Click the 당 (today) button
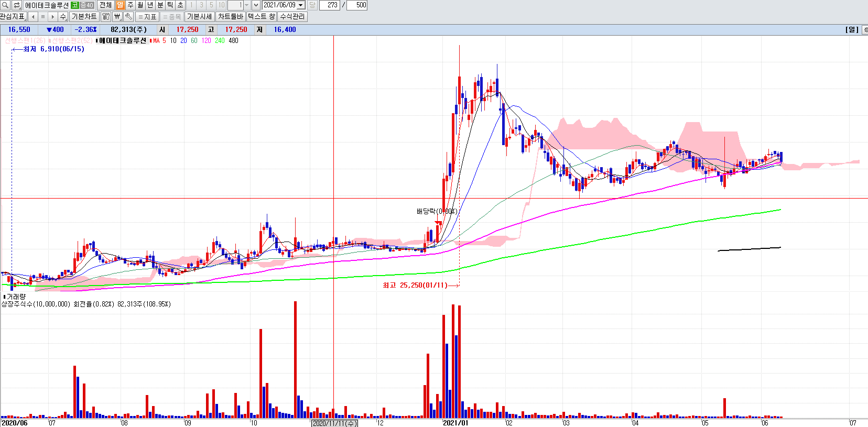 (x=312, y=5)
